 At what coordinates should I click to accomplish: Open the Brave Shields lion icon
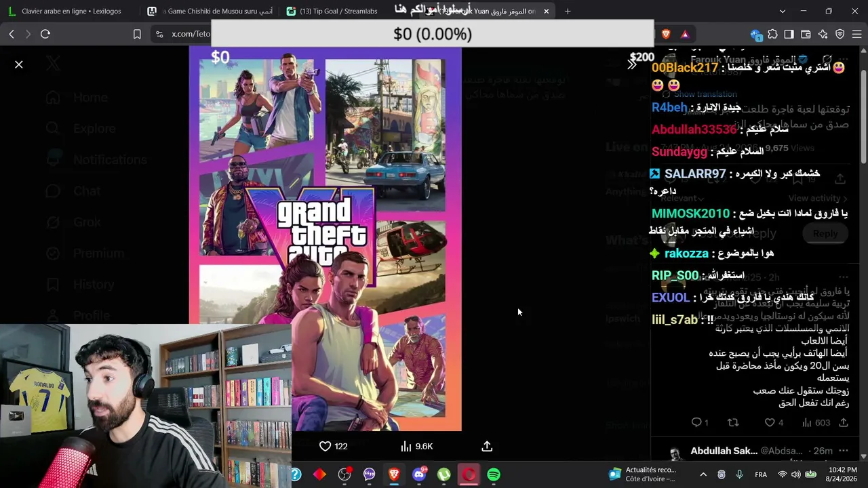pos(666,34)
